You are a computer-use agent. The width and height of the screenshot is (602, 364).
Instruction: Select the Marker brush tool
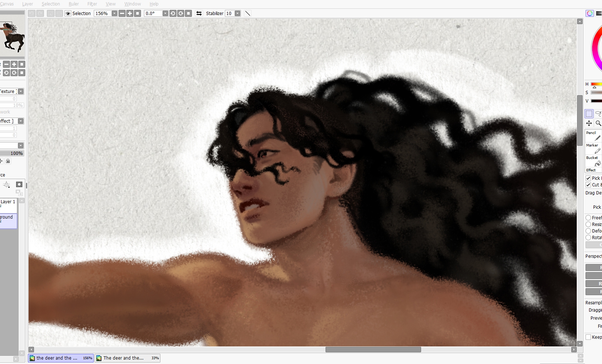coord(593,148)
